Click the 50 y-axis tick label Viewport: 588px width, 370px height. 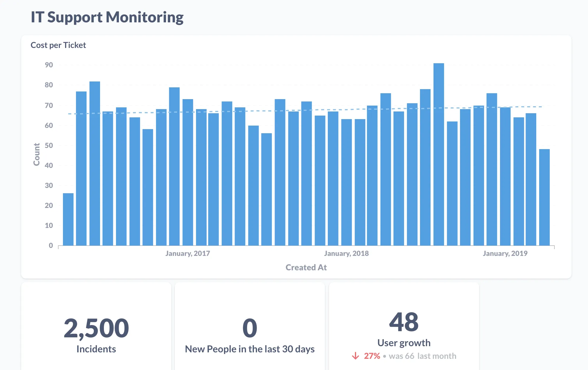pos(49,146)
